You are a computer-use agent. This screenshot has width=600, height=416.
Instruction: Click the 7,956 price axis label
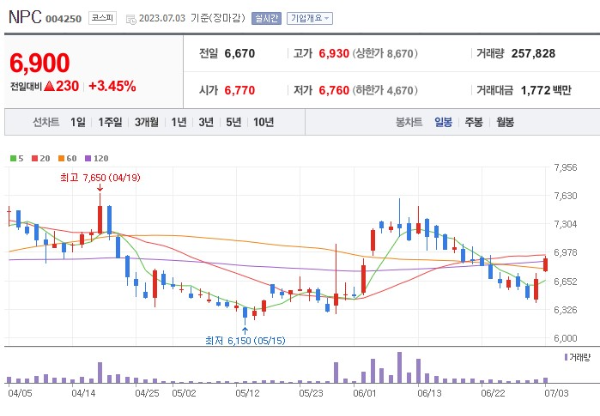pyautogui.click(x=565, y=167)
